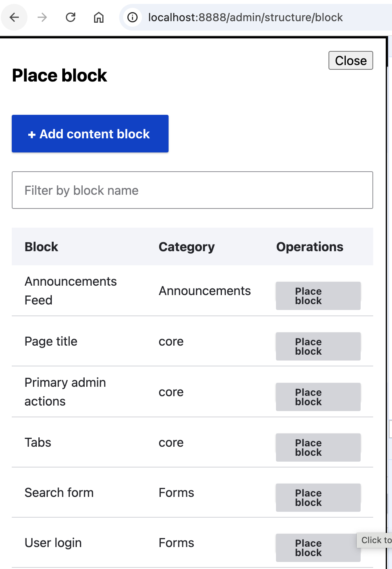This screenshot has height=569, width=392.
Task: Go to the browser home page
Action: pos(99,17)
